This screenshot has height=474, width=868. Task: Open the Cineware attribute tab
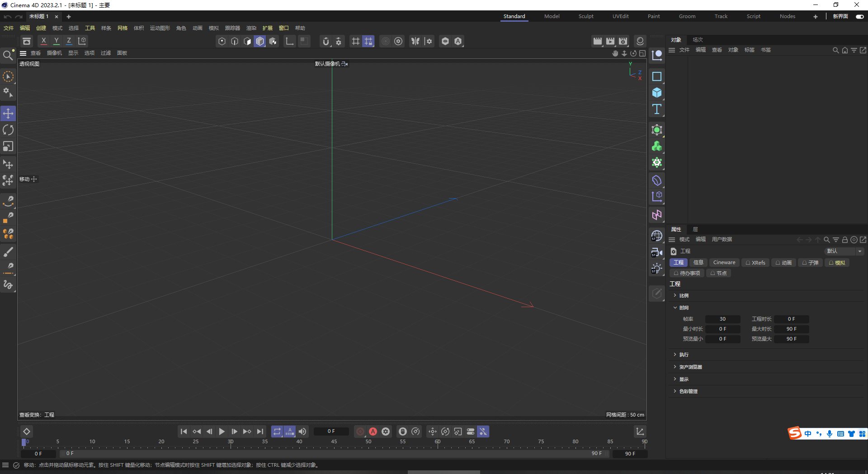tap(724, 262)
